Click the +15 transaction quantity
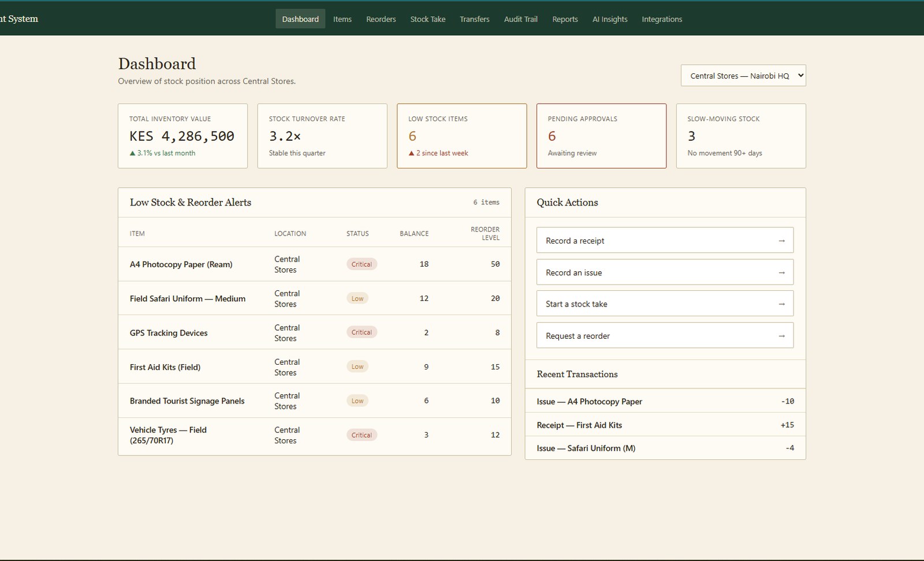Viewport: 924px width, 561px height. click(x=787, y=425)
